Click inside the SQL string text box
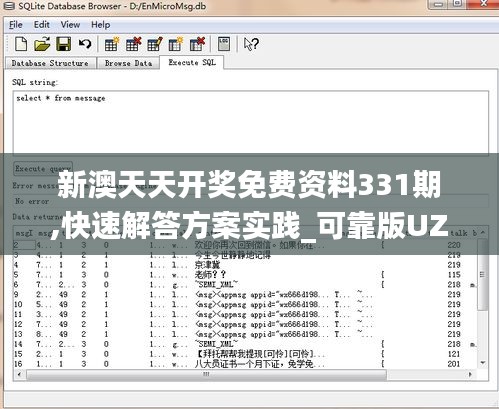The width and height of the screenshot is (499, 409). tap(251, 122)
